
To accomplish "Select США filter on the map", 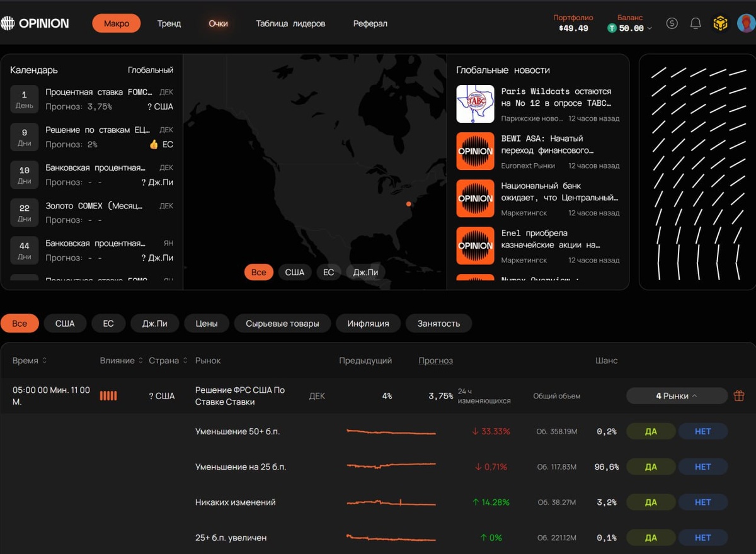I will 295,273.
